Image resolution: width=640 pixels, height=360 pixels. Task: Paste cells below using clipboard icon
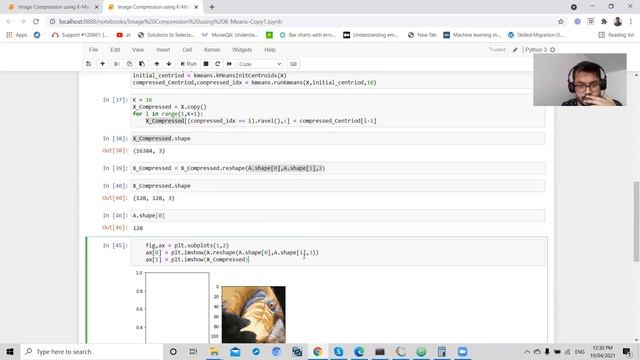coord(142,64)
